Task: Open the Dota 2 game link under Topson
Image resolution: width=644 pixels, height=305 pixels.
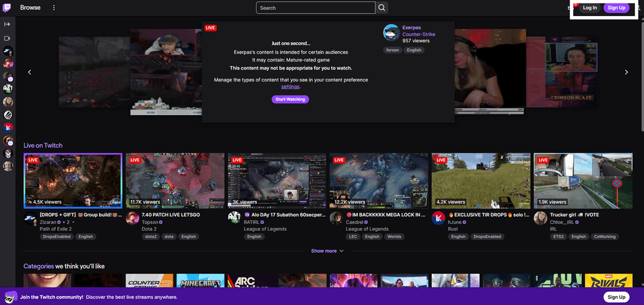Action: 149,229
